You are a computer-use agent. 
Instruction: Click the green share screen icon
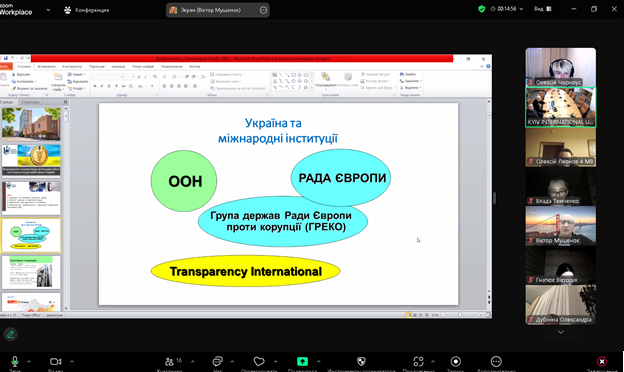[x=302, y=361]
